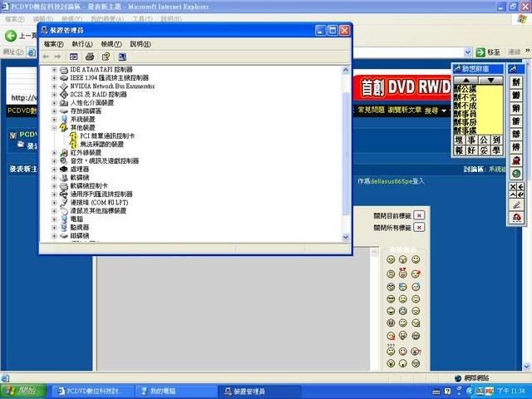
Task: Click the processor chip icon beside 處理器
Action: 64,169
